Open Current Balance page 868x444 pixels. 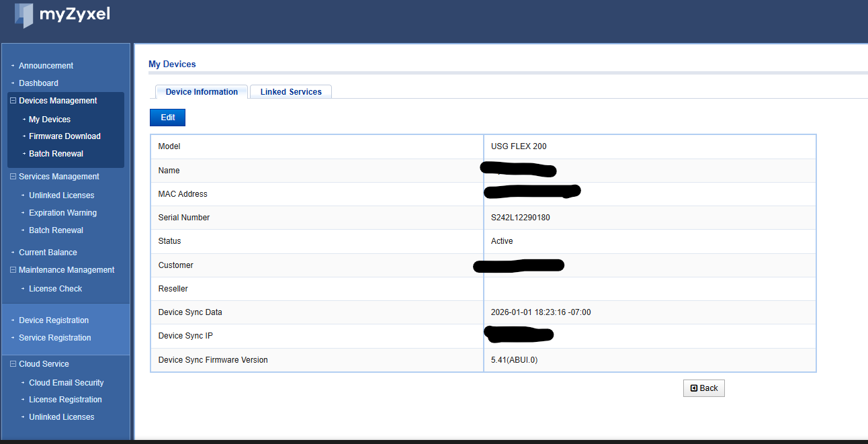pyautogui.click(x=48, y=253)
